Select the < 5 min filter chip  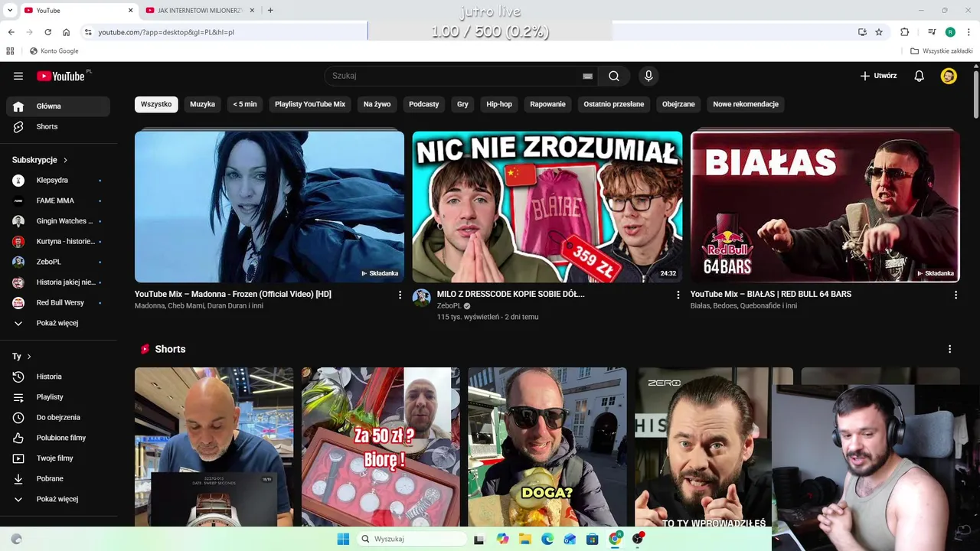(x=245, y=104)
